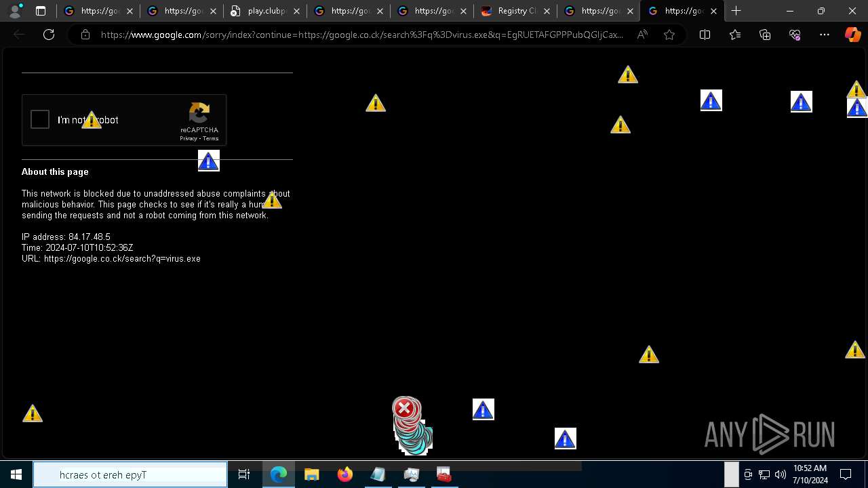Open the browser profile icon

tap(15, 11)
